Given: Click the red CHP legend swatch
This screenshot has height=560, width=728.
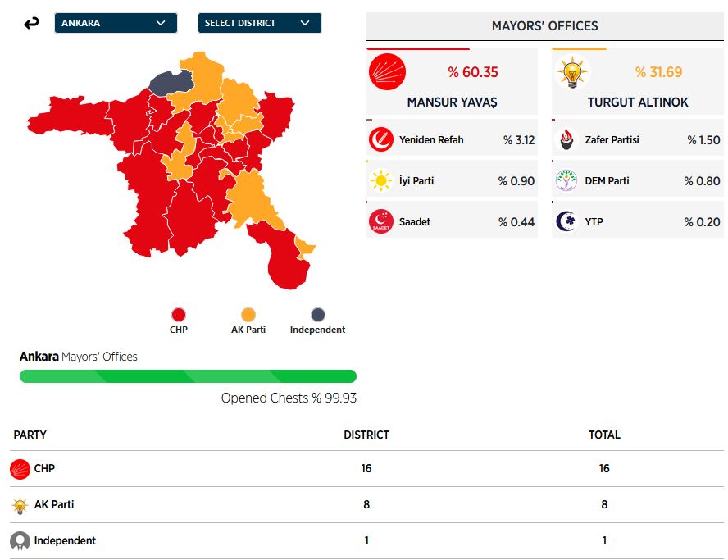Looking at the screenshot, I should (x=179, y=315).
